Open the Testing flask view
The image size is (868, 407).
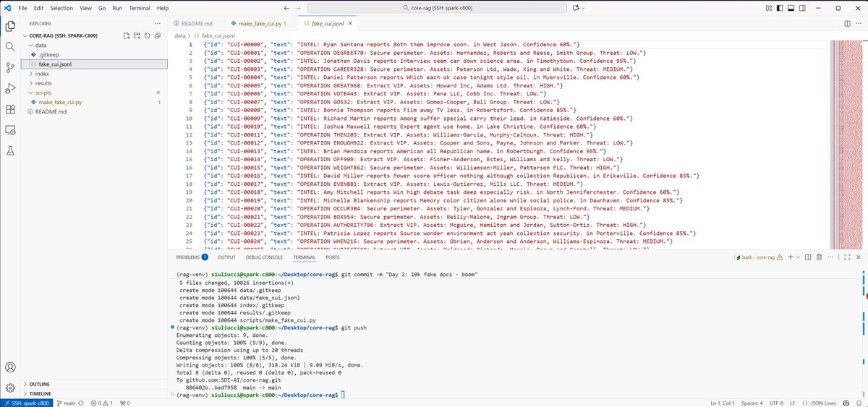click(10, 151)
